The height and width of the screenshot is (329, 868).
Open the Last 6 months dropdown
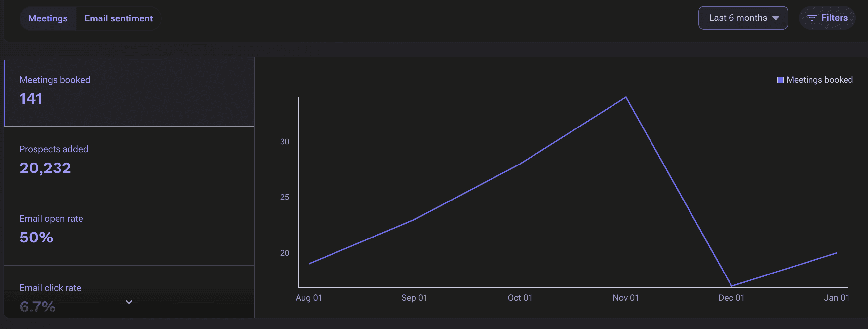(x=743, y=18)
